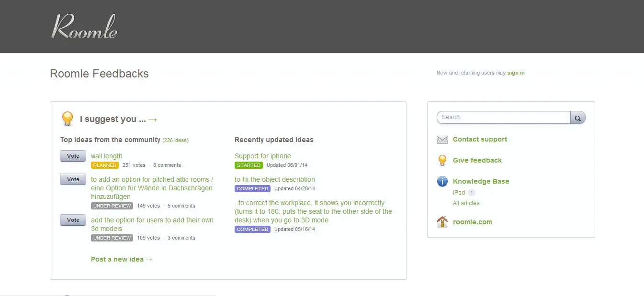
Task: Click COMPLETED badge updated 05/16/14
Action: pos(252,229)
